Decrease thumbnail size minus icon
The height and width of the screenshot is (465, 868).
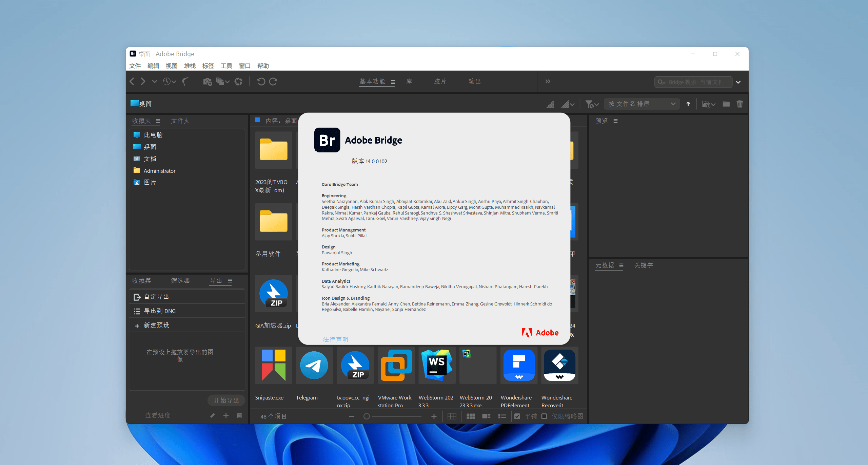352,416
